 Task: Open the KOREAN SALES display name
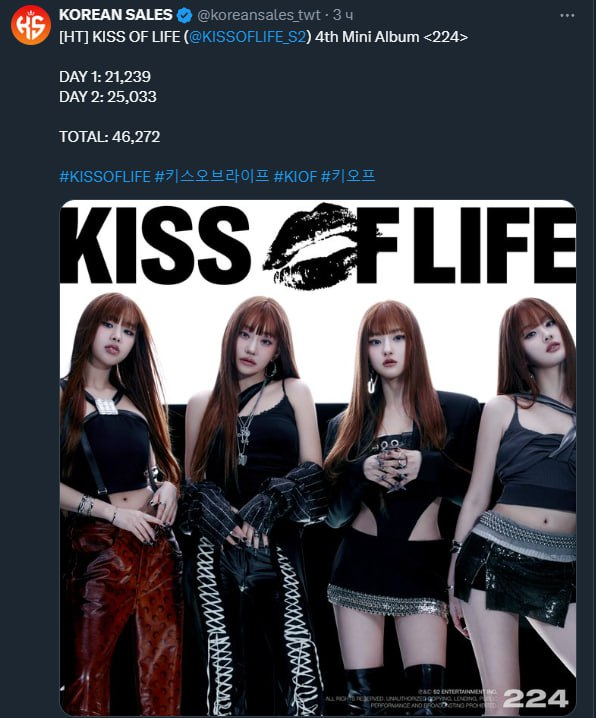(x=115, y=15)
